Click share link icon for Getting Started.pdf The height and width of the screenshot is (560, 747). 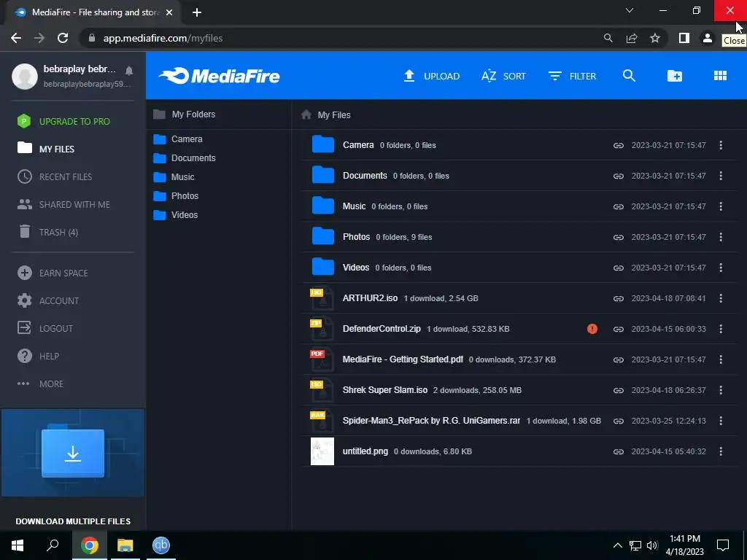pos(619,359)
